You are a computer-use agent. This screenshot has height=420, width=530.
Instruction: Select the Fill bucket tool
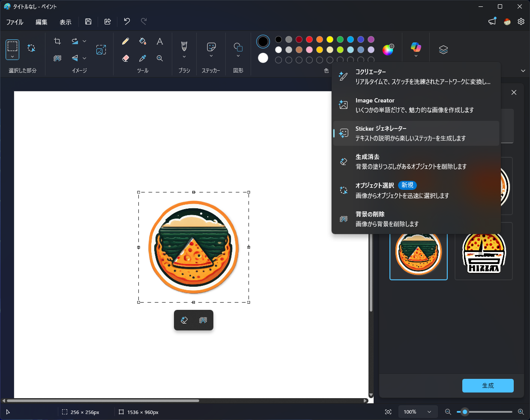click(x=143, y=41)
